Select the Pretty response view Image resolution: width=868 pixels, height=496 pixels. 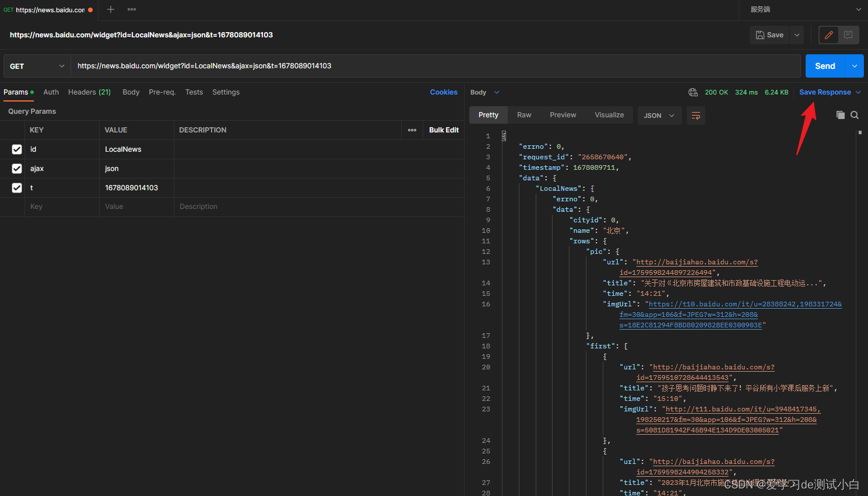pos(489,115)
